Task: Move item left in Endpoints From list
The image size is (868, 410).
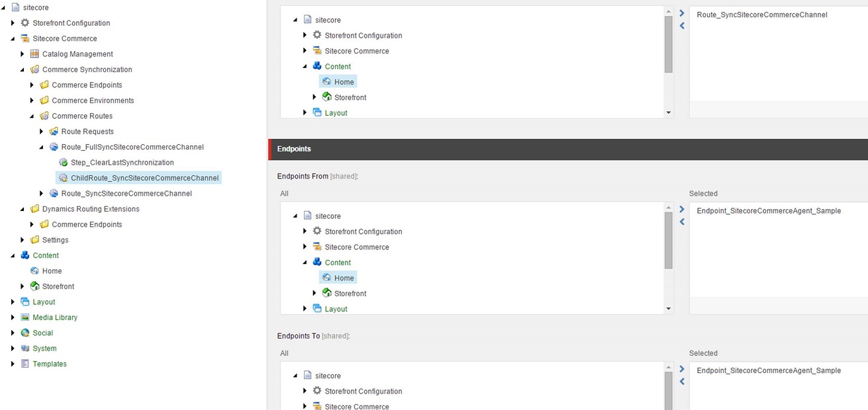Action: click(x=682, y=222)
